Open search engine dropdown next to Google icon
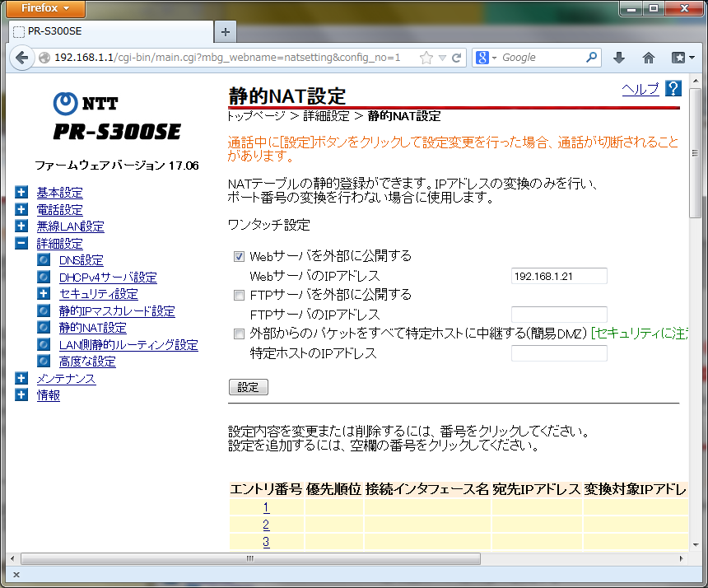The image size is (708, 588). (x=494, y=58)
